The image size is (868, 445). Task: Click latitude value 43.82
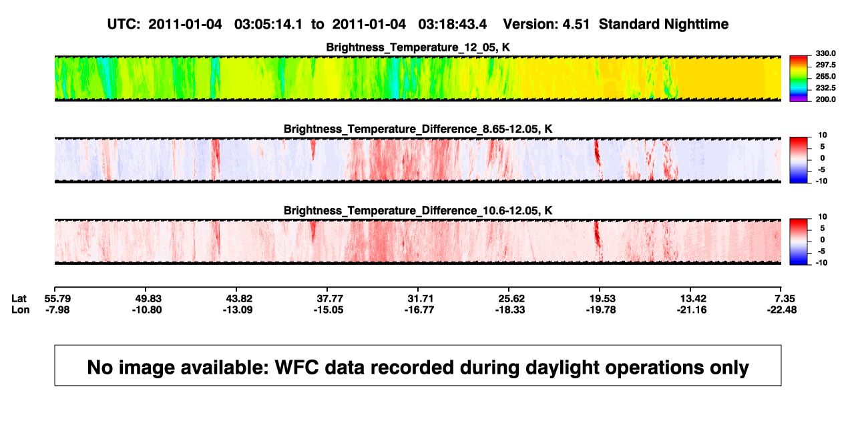pos(239,298)
